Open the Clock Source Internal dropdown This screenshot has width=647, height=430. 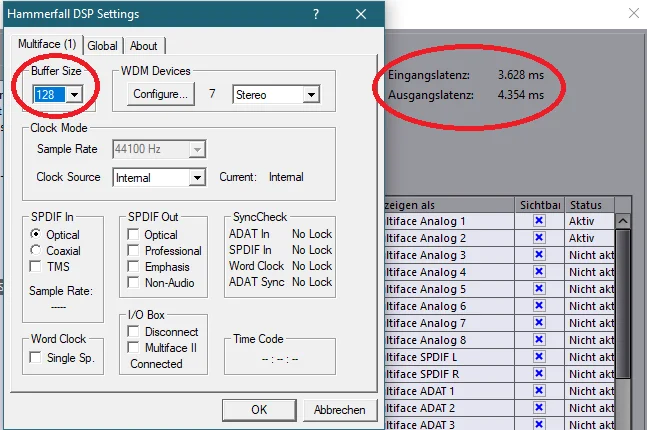197,178
